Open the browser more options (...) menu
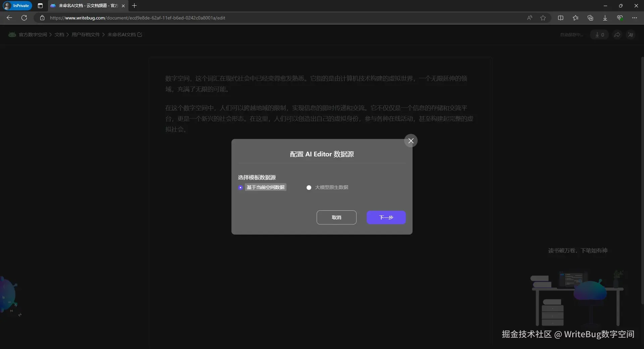The image size is (644, 349). pyautogui.click(x=635, y=18)
